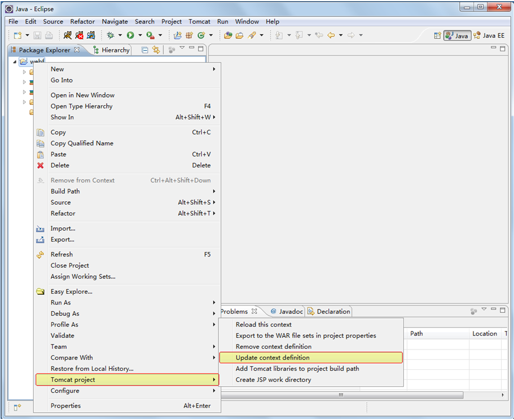The image size is (514, 420).
Task: Switch to the Java perspective
Action: tap(457, 36)
